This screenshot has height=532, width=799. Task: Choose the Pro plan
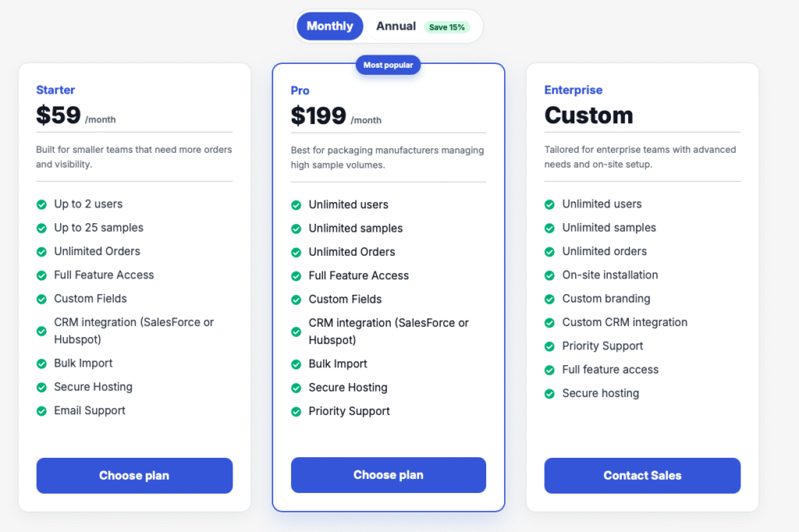[x=389, y=475]
